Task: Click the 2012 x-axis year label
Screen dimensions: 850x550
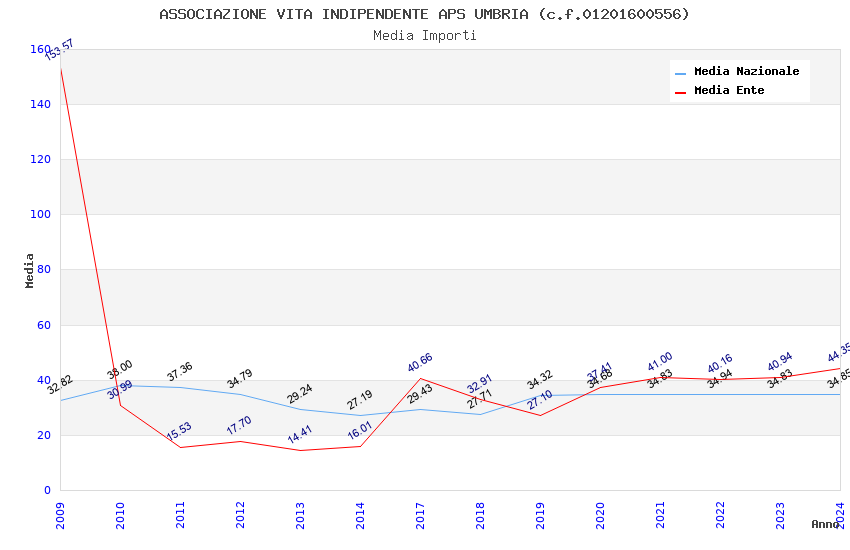Action: coord(240,515)
